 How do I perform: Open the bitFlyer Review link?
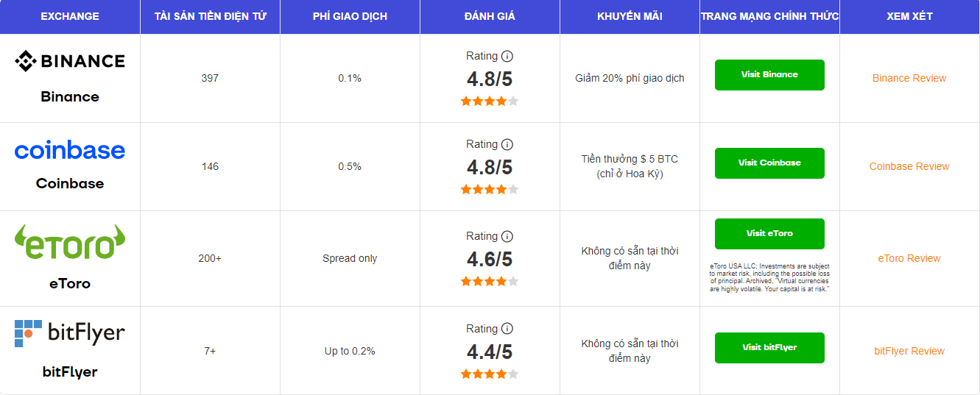(909, 351)
